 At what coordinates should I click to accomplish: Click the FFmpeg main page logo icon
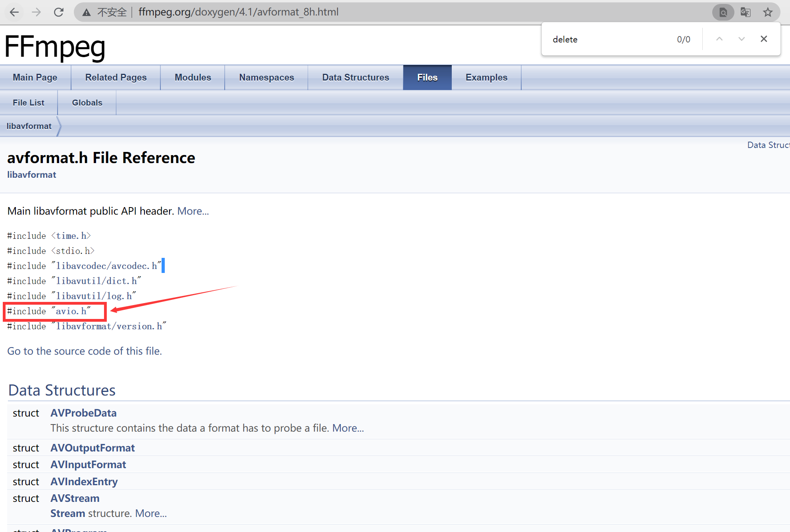pyautogui.click(x=55, y=45)
